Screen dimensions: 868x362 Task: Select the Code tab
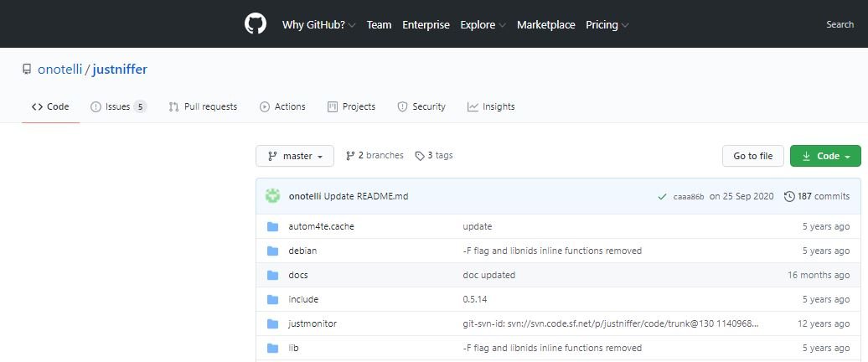[x=50, y=106]
